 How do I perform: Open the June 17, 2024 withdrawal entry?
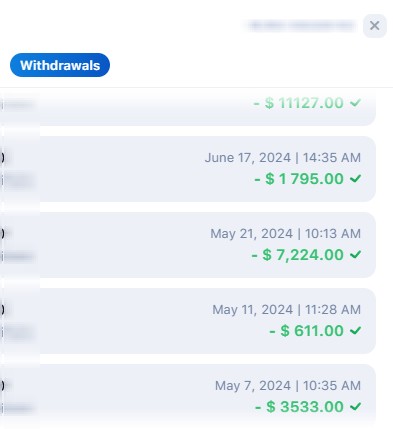(x=188, y=169)
